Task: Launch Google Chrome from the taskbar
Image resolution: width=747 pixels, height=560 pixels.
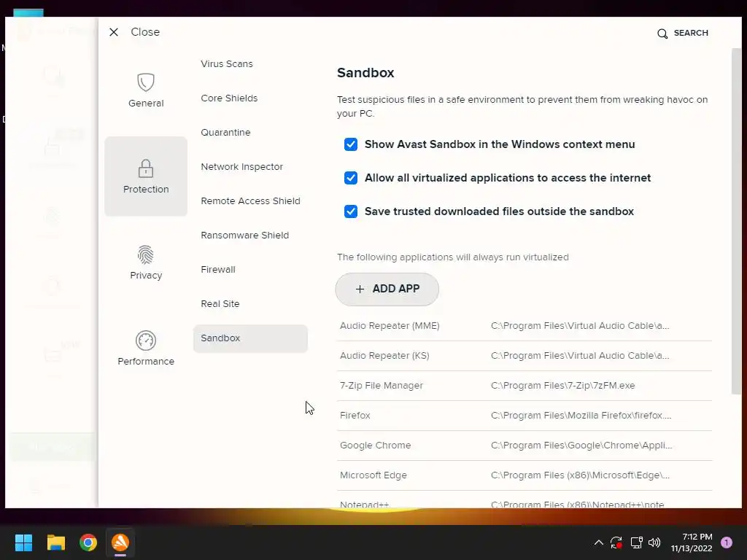Action: pos(88,542)
